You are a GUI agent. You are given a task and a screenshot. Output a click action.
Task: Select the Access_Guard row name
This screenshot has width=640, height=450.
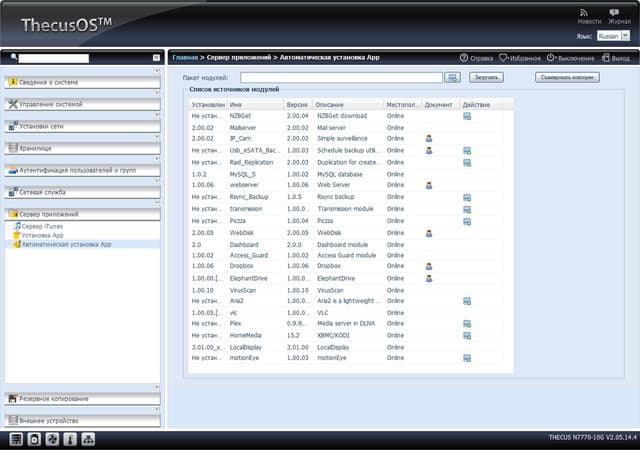pos(249,256)
